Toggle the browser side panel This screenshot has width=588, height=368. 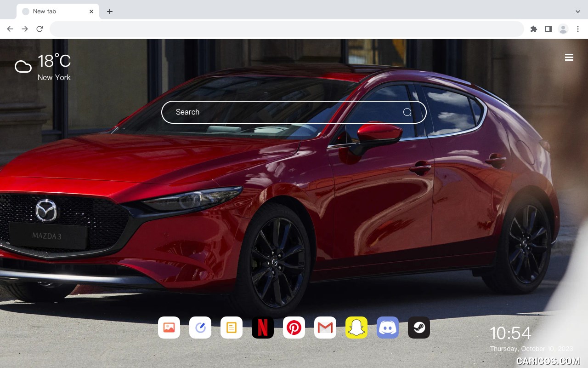pos(548,29)
